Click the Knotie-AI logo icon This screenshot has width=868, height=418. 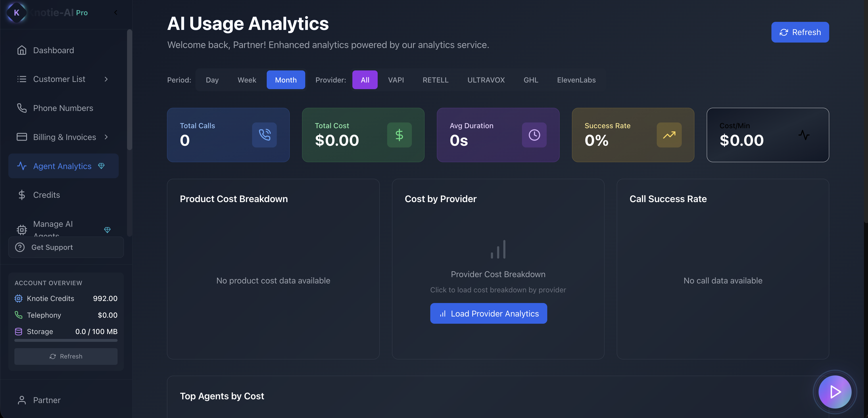(x=16, y=12)
